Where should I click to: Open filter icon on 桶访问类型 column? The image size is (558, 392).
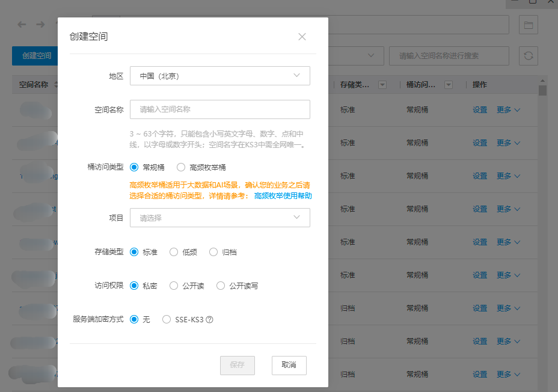[448, 85]
